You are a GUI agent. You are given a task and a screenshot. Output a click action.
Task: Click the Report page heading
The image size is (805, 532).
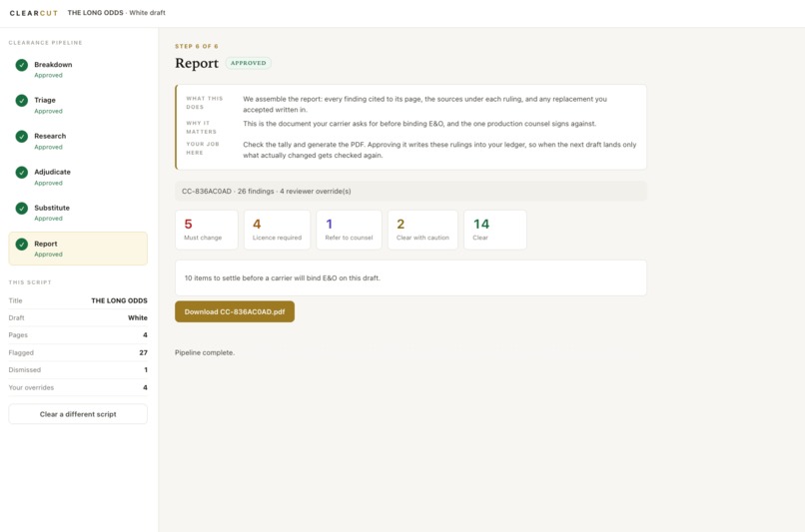197,63
